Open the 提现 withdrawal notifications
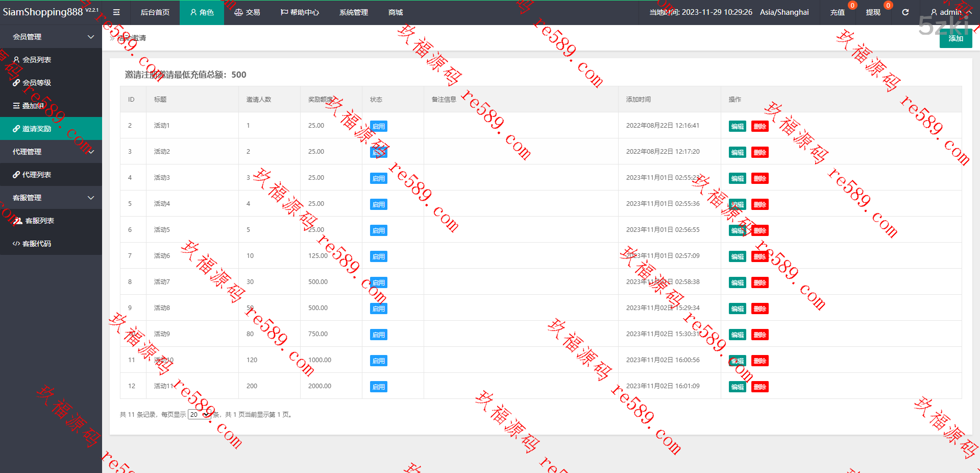Image resolution: width=980 pixels, height=473 pixels. 873,12
